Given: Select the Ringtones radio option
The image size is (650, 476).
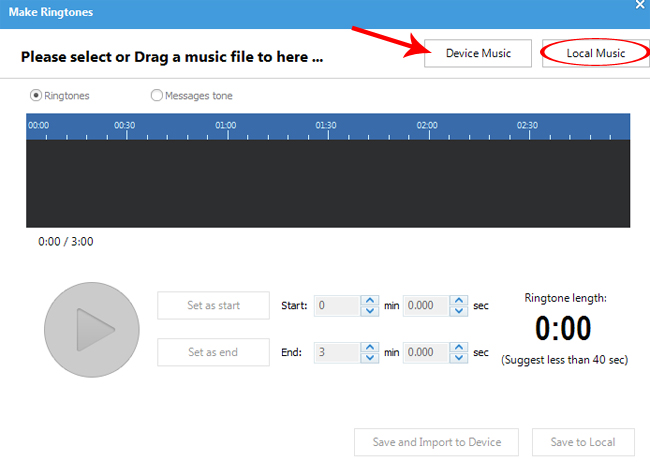Looking at the screenshot, I should tap(37, 96).
